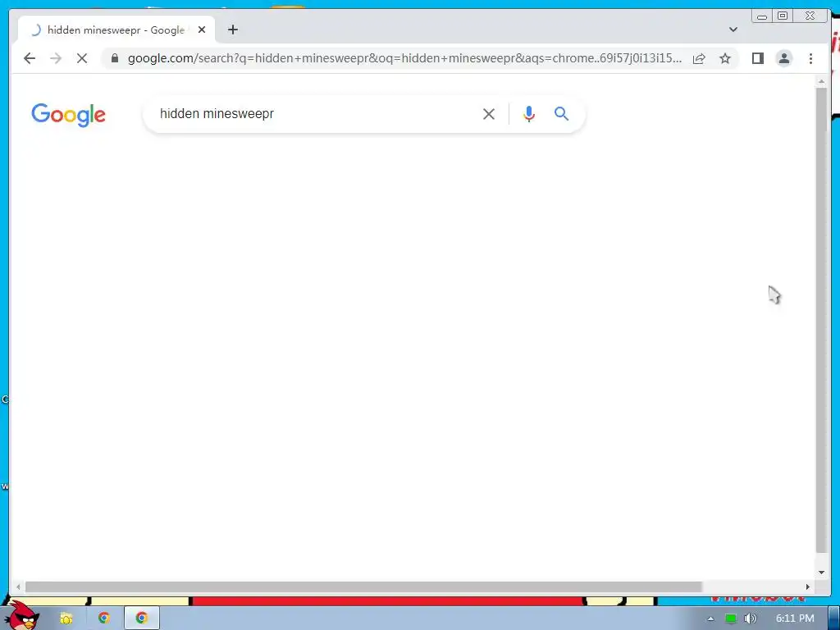Open the Angry Birds start button
The height and width of the screenshot is (630, 840).
click(x=22, y=615)
